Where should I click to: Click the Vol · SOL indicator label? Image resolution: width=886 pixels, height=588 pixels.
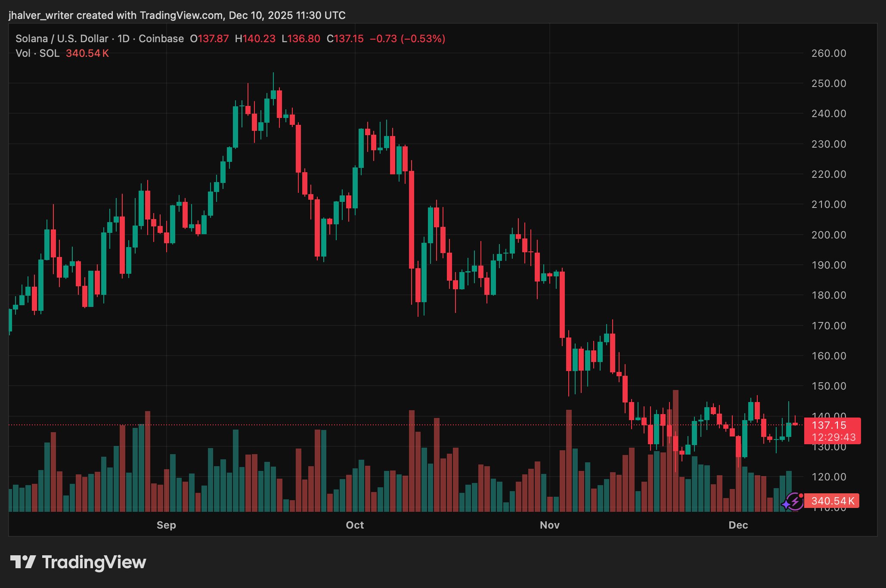(37, 53)
